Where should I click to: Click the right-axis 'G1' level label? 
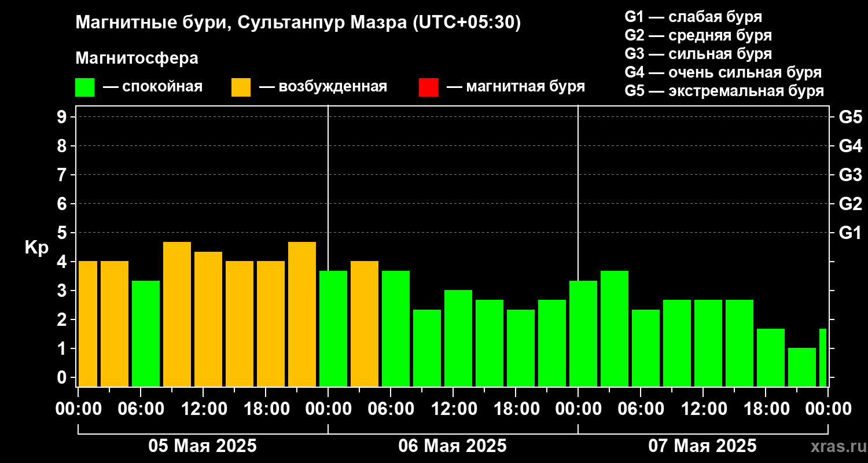coord(850,233)
